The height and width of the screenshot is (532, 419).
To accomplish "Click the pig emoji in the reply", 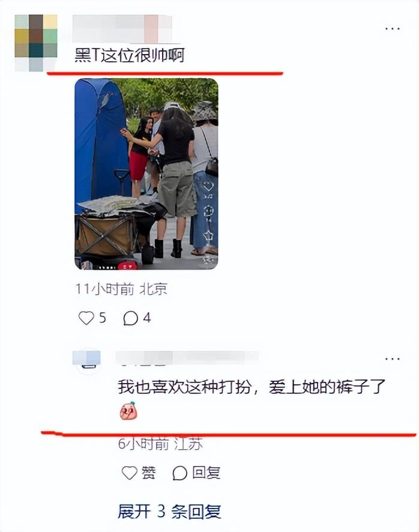I will 128,411.
